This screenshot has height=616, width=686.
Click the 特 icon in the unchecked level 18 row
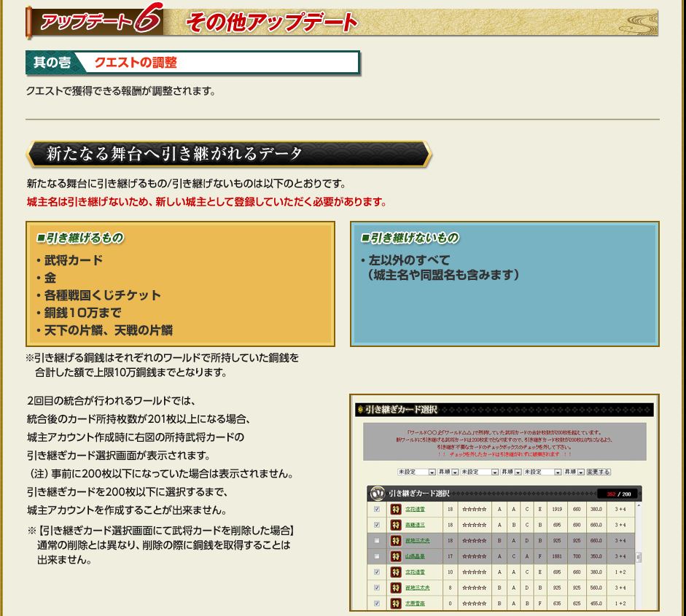(396, 541)
